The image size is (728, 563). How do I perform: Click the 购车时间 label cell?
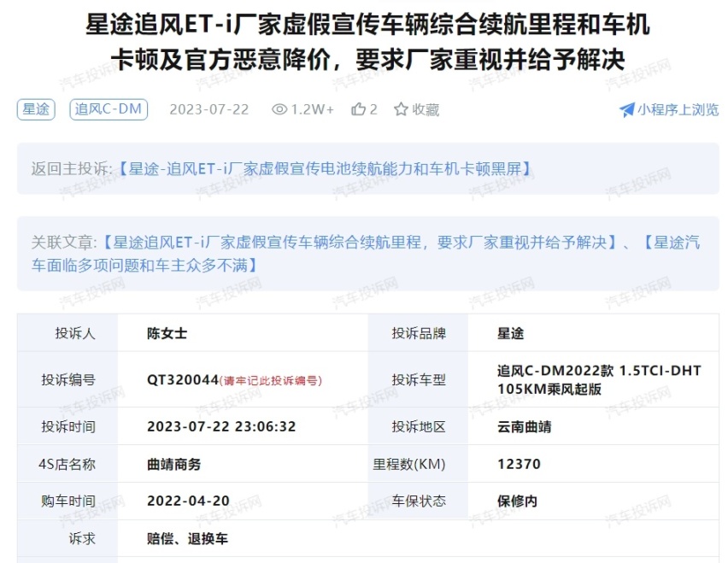coord(68,501)
